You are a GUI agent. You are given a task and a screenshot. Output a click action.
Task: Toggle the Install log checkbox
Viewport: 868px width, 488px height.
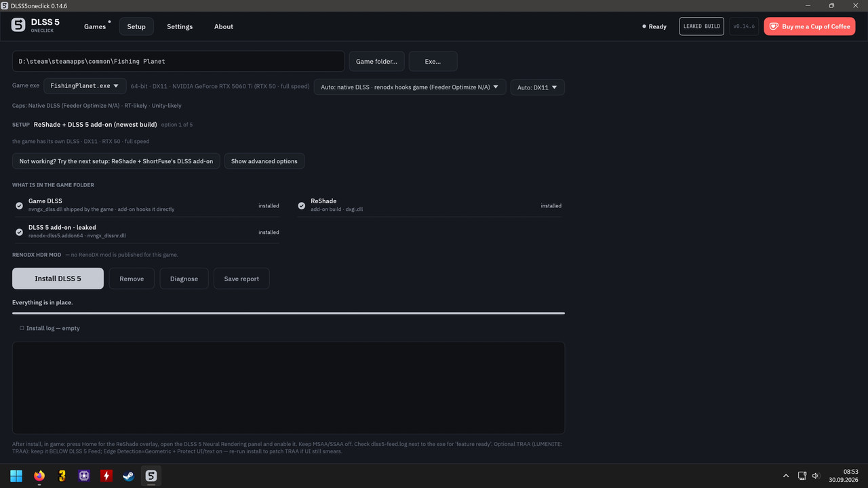[22, 328]
